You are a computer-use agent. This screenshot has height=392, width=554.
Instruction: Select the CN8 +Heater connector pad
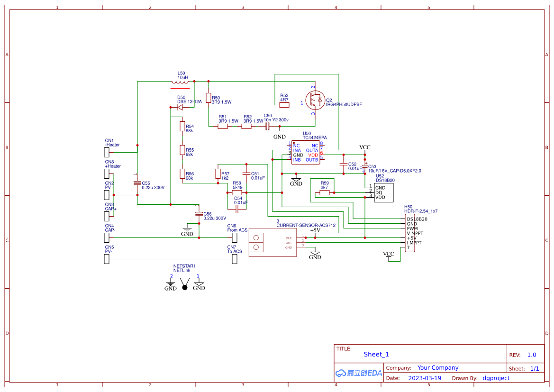107,173
